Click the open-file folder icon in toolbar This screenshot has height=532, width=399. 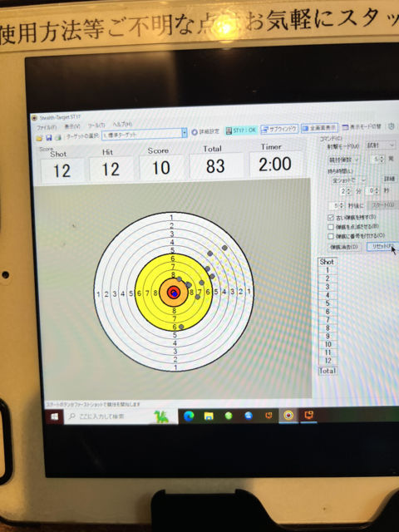click(x=39, y=138)
